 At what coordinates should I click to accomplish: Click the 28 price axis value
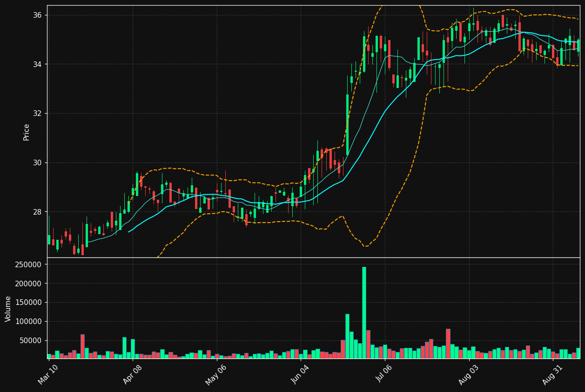point(37,212)
